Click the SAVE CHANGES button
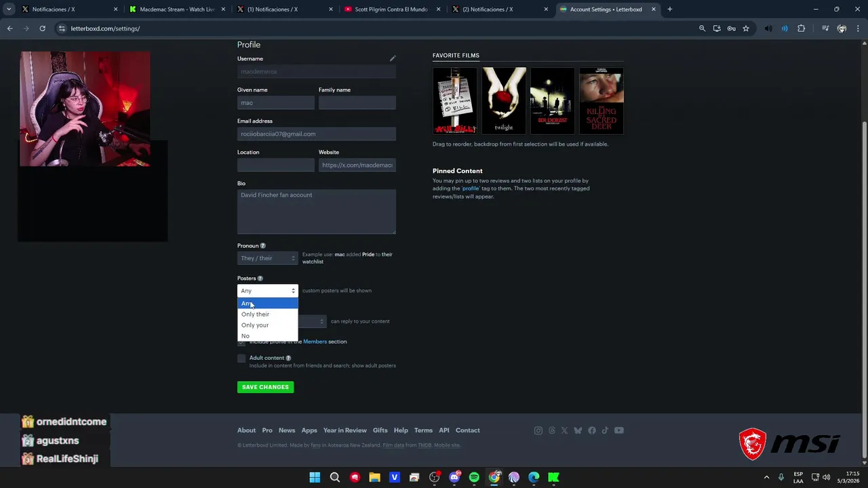The height and width of the screenshot is (488, 868). [265, 387]
